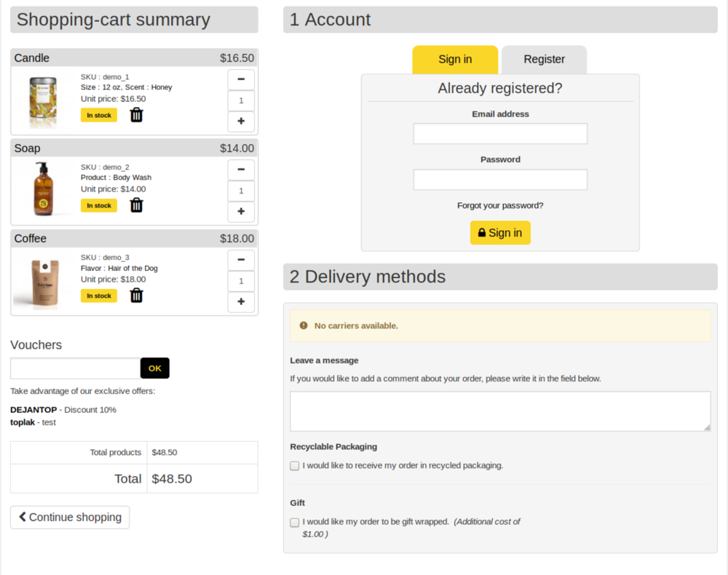Check the gift wrapping checkbox

[294, 522]
